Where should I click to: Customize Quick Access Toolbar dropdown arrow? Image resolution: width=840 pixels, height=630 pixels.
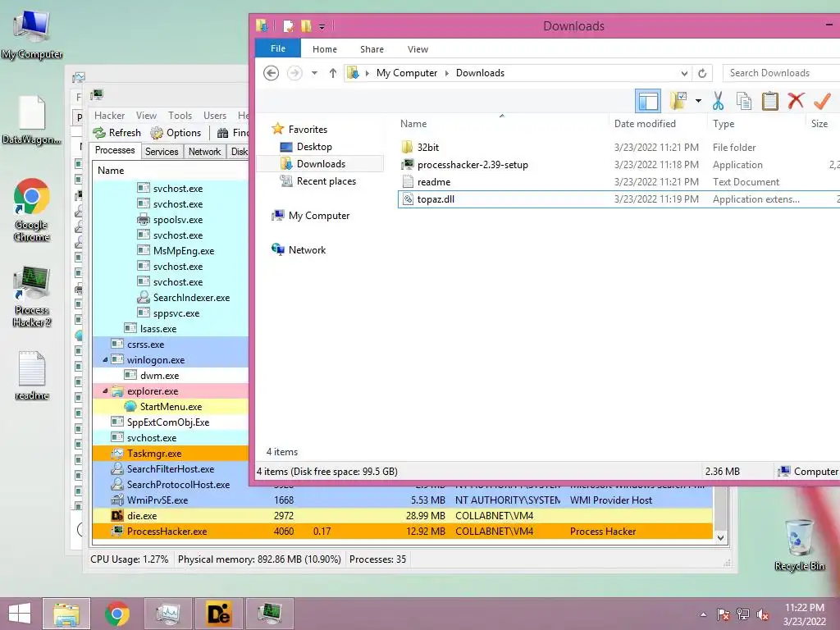(322, 26)
